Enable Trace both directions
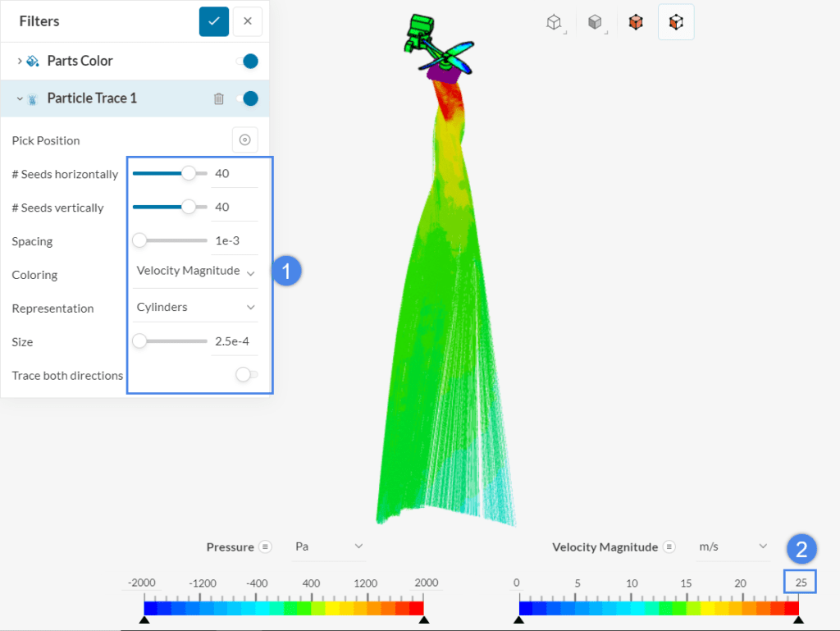 tap(244, 374)
